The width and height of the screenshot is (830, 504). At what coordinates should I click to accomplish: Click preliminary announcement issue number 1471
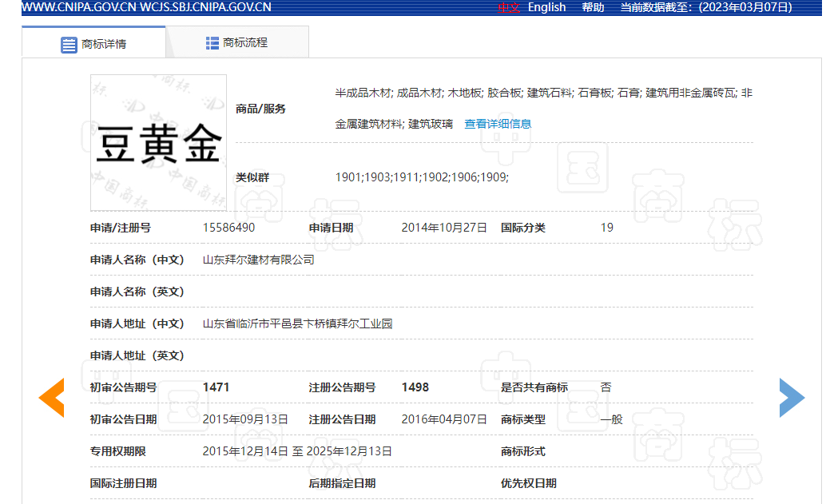coord(216,387)
